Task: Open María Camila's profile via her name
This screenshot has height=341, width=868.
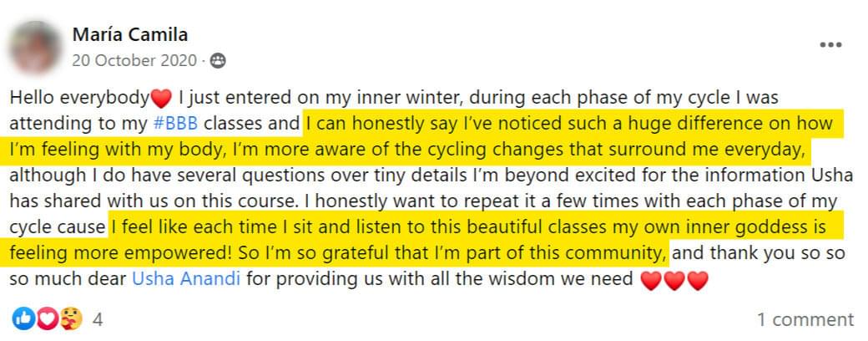Action: coord(130,35)
